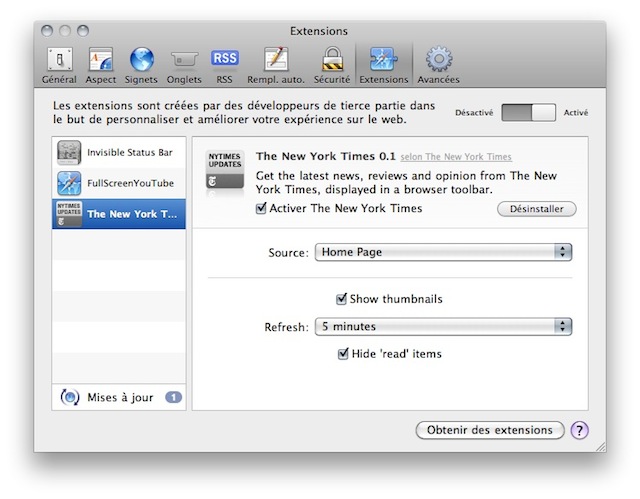
Task: Uncheck Activer The New York Times
Action: 261,208
